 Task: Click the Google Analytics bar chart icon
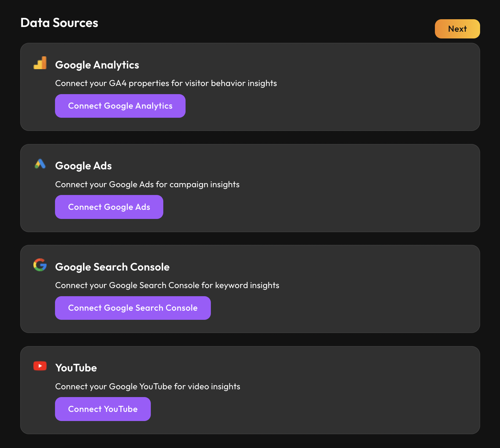pyautogui.click(x=40, y=63)
